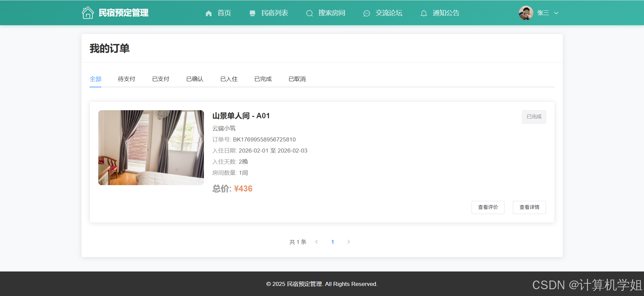This screenshot has width=644, height=296.
Task: Open the 民宿列表 menu item
Action: click(275, 13)
